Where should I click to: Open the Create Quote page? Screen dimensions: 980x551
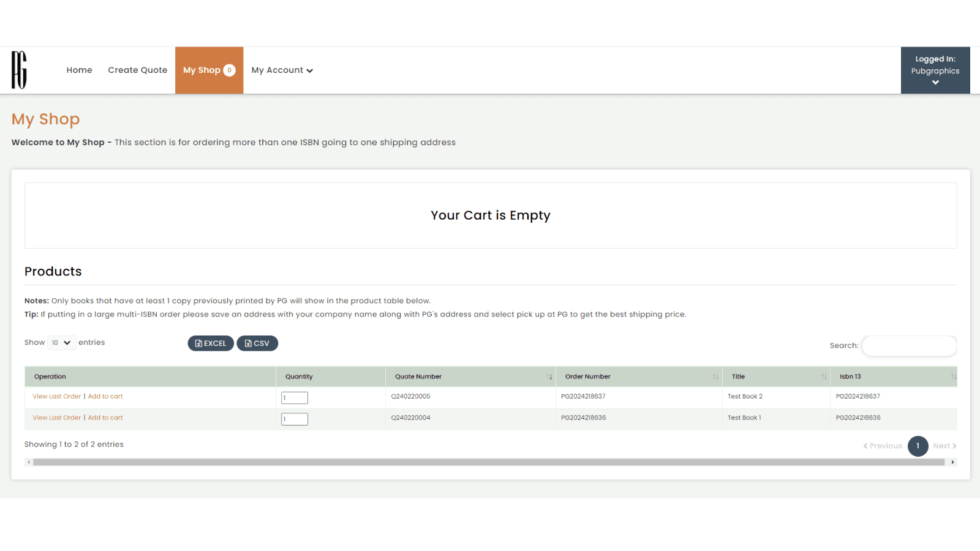137,70
